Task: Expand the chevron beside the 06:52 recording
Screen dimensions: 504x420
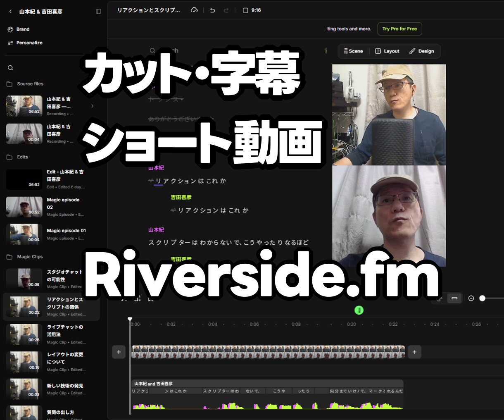Action: pos(92,106)
